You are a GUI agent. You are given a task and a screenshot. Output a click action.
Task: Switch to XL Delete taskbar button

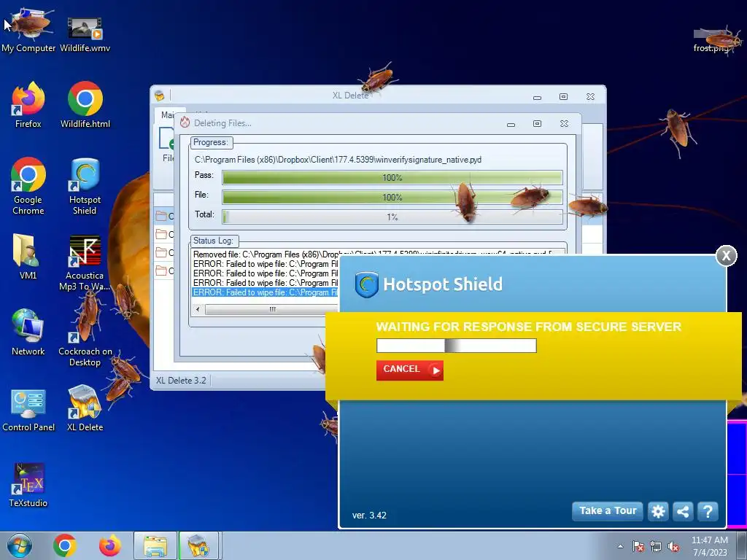pos(198,545)
